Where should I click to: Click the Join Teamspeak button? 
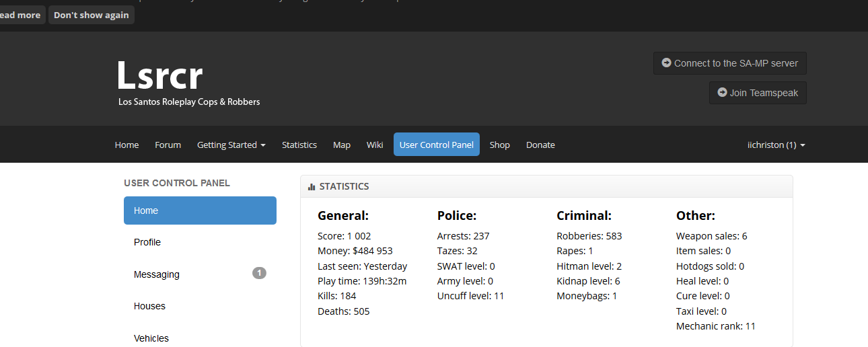point(758,93)
